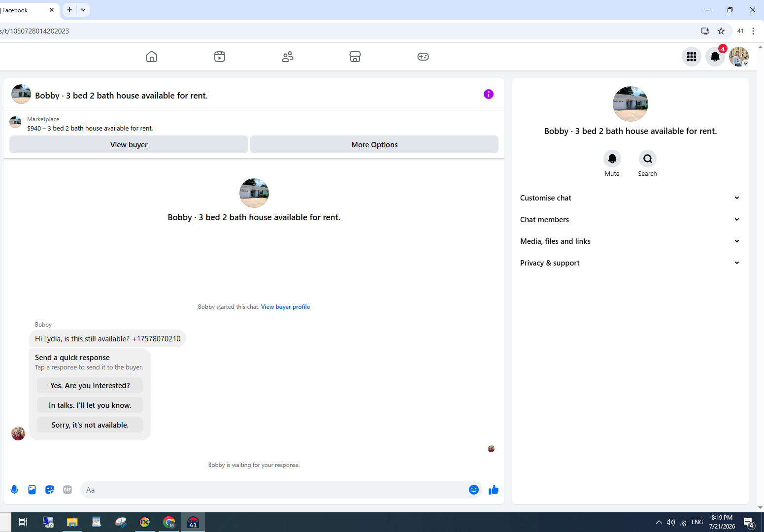The height and width of the screenshot is (532, 764).
Task: Click the house listing thumbnail in chat header
Action: pyautogui.click(x=21, y=94)
